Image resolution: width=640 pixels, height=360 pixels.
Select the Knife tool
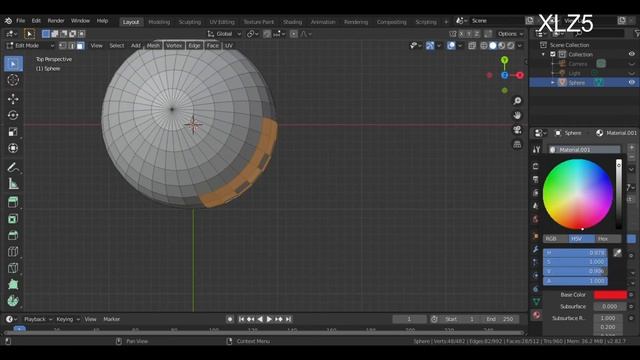[13, 268]
